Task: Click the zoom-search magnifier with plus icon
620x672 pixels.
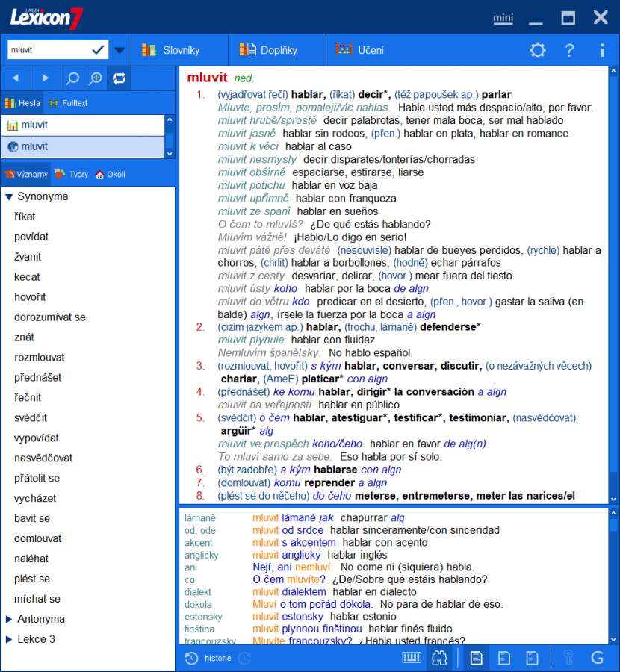Action: point(94,78)
